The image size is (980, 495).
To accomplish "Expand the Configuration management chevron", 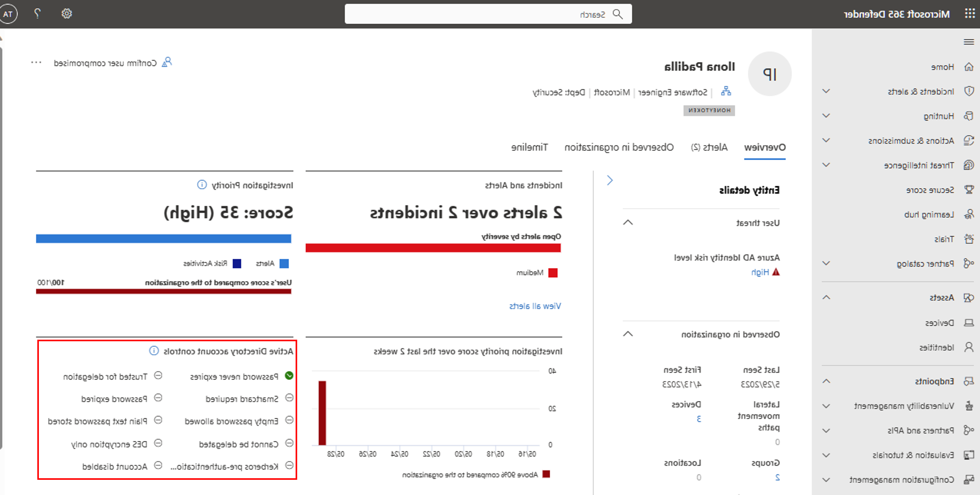I will [x=826, y=480].
